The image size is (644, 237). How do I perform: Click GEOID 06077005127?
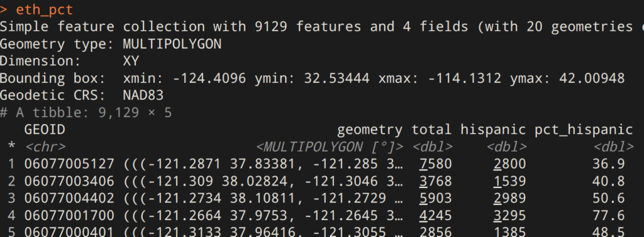(69, 164)
